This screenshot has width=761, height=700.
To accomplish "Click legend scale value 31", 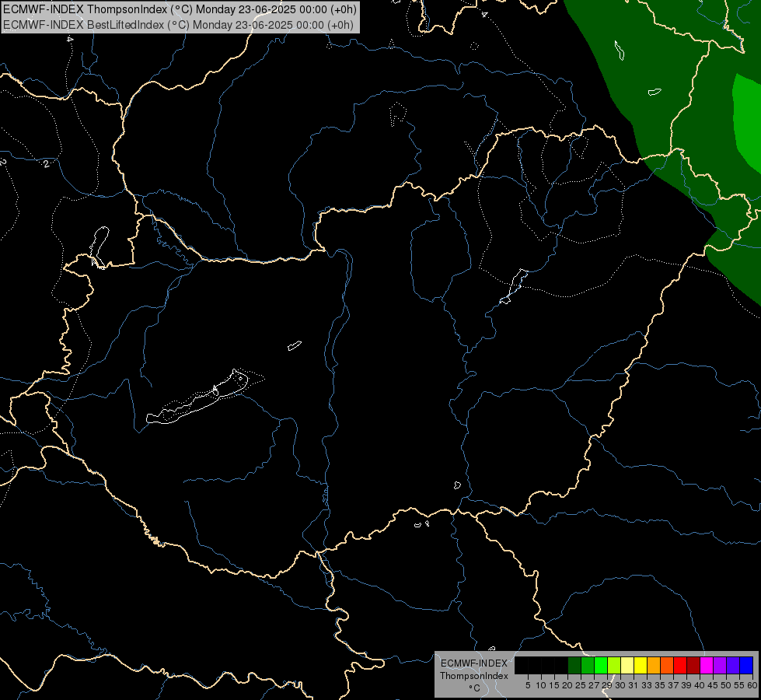I will [634, 685].
